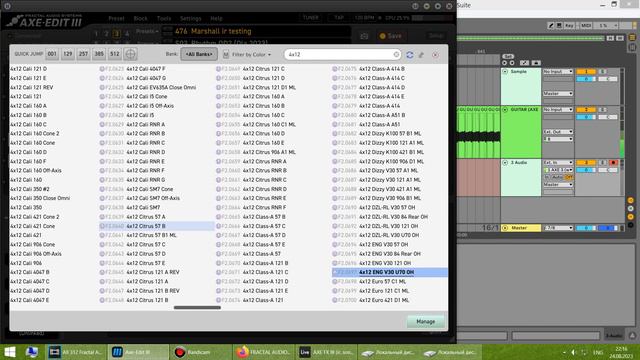Select scene 3 in Axe-Edit header
Screen dimensions: 640x360
click(117, 33)
